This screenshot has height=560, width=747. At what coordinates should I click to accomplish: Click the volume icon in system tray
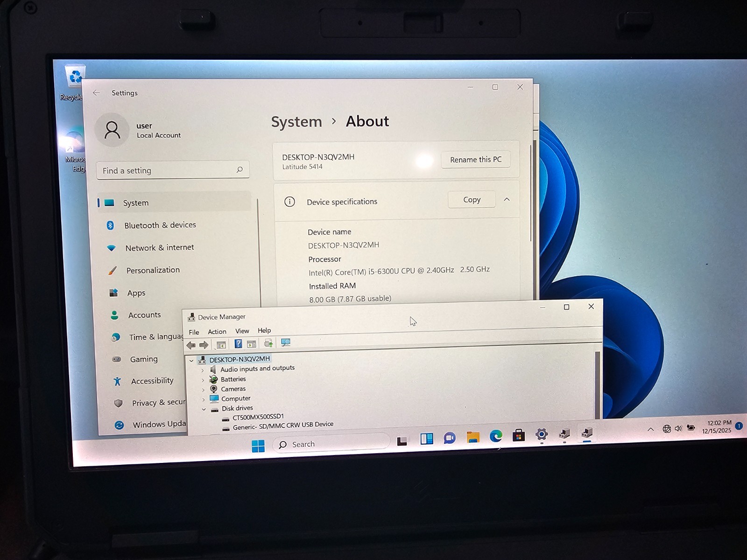pos(678,428)
